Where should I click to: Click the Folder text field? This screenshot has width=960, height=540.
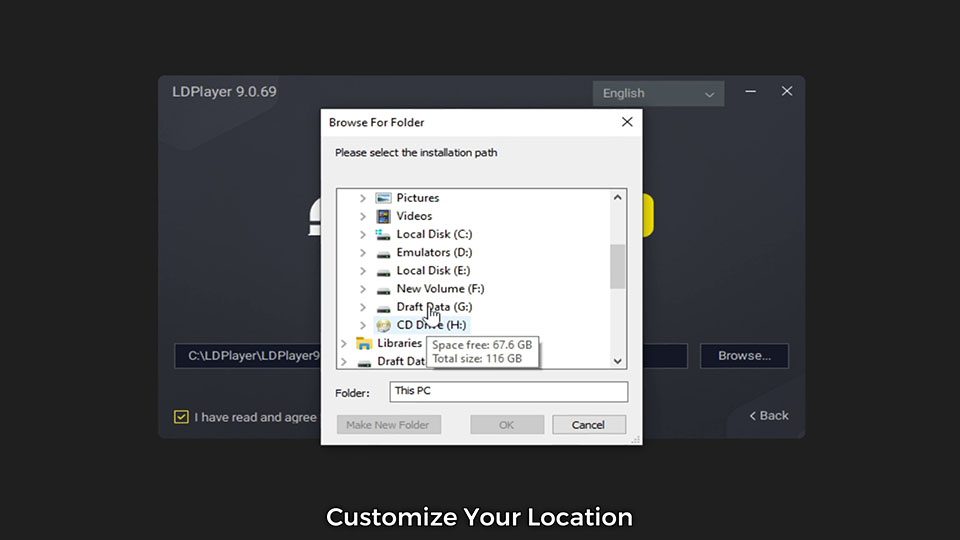click(x=508, y=392)
